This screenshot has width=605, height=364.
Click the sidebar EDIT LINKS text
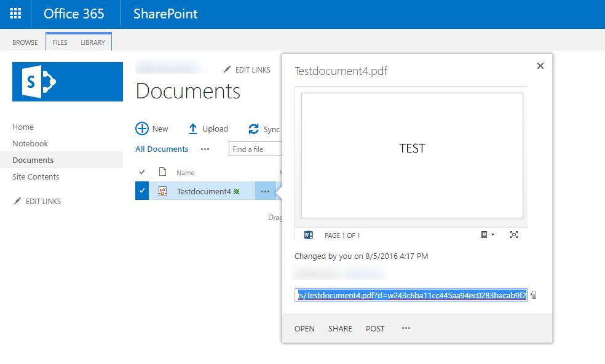pos(43,201)
